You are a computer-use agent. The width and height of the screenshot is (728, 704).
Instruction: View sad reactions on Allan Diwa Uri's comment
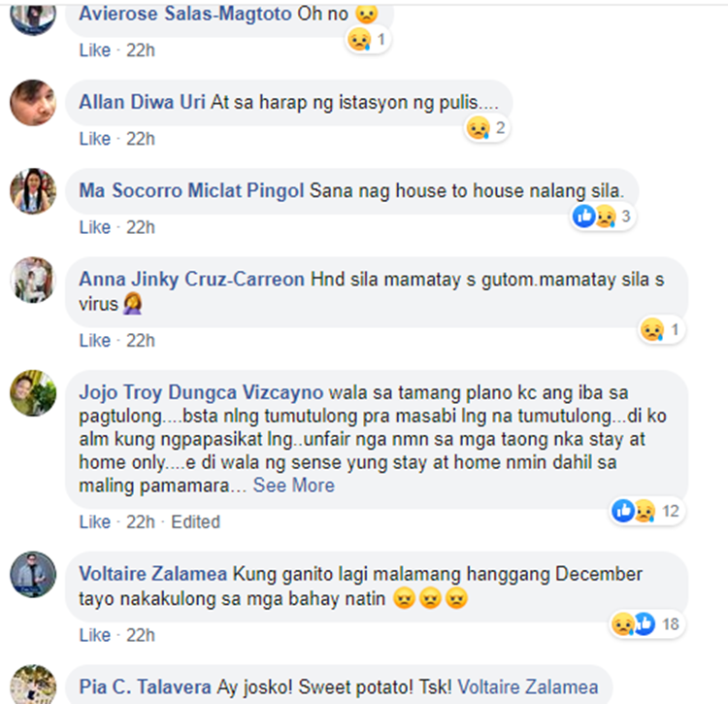coord(487,128)
